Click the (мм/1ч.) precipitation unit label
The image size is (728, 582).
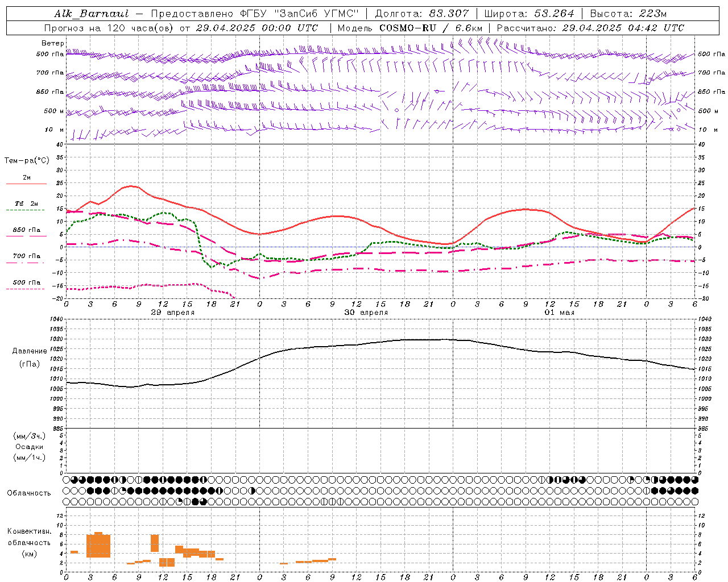click(30, 458)
